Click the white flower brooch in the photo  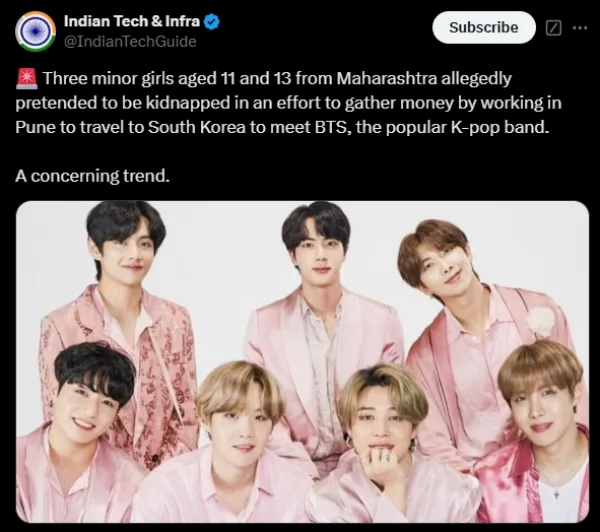click(541, 321)
